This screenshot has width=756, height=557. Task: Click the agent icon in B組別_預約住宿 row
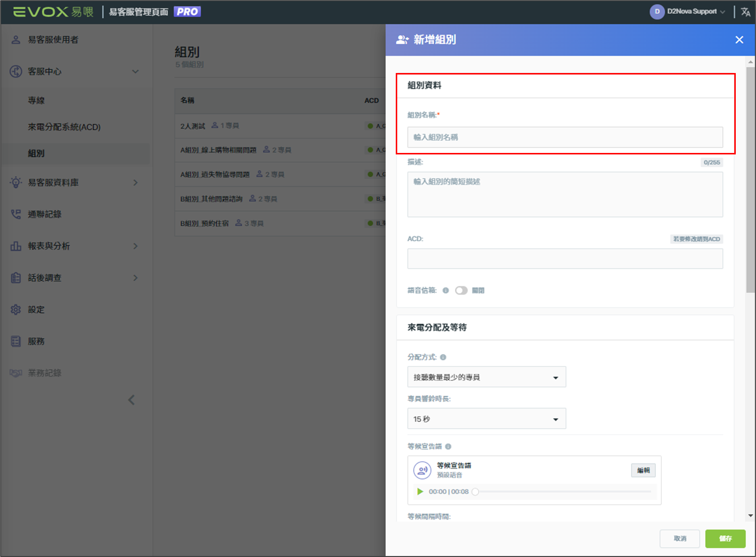pyautogui.click(x=239, y=223)
